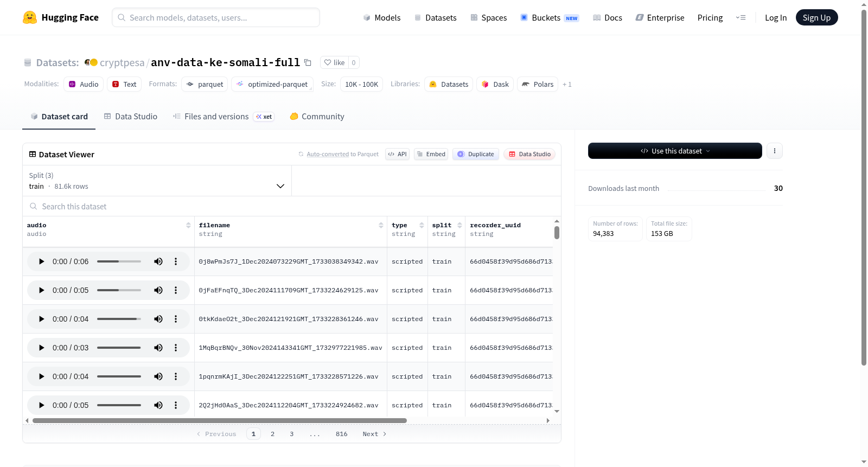Open the cryptpesa author page

(x=122, y=63)
